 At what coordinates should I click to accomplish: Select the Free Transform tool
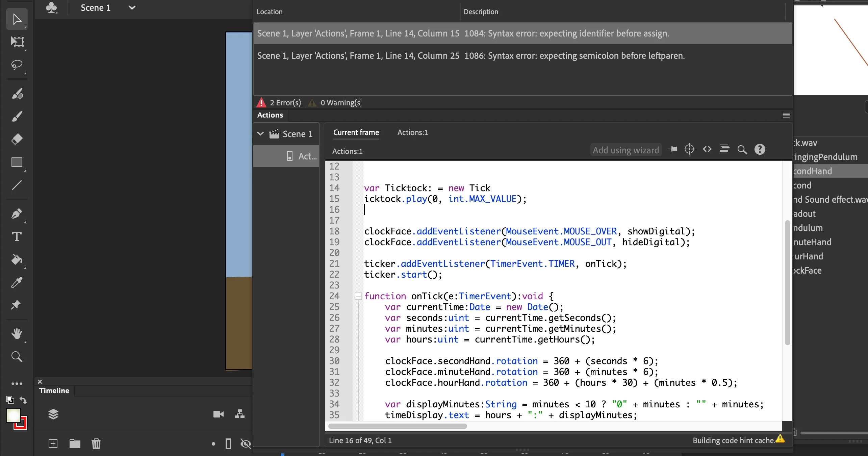(17, 42)
